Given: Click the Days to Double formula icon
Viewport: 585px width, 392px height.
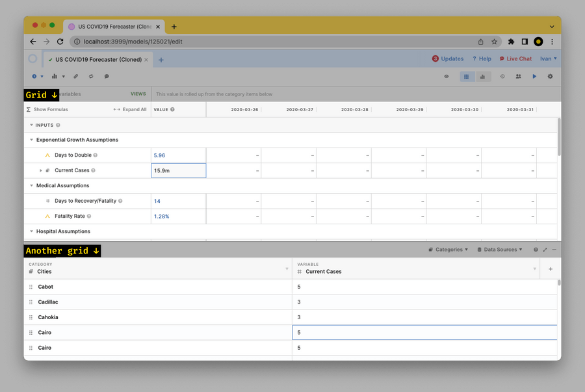Looking at the screenshot, I should pos(47,155).
